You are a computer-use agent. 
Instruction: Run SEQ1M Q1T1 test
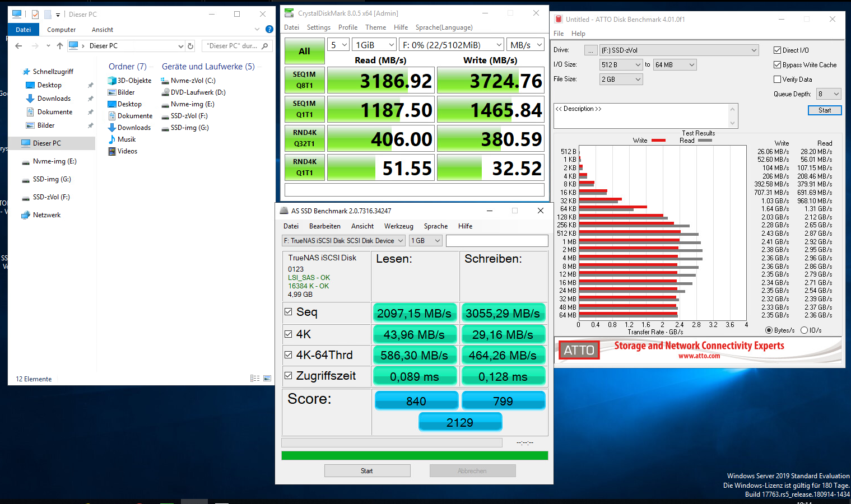click(x=304, y=109)
